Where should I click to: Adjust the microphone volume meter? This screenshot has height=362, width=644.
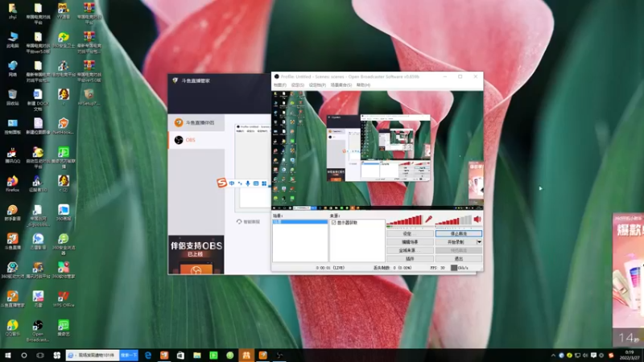coord(405,220)
